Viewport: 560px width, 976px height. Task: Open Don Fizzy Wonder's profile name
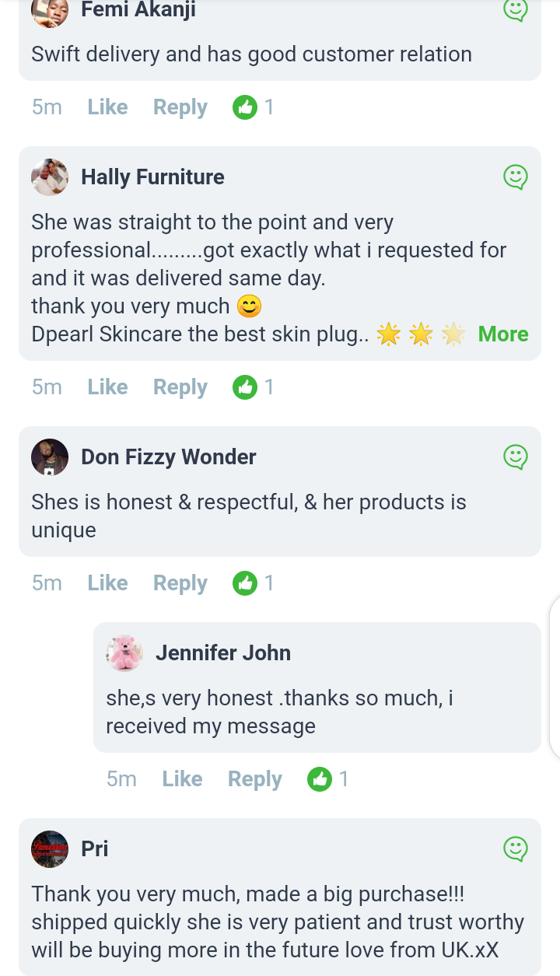(x=169, y=457)
